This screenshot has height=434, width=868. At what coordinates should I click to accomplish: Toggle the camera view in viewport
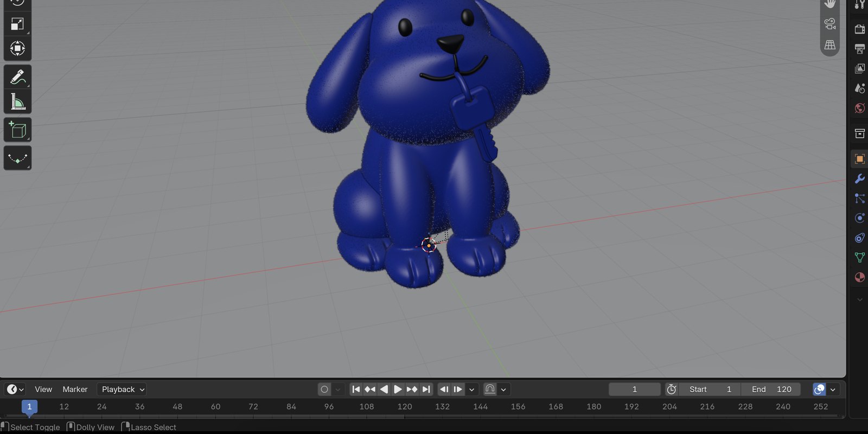pos(830,24)
